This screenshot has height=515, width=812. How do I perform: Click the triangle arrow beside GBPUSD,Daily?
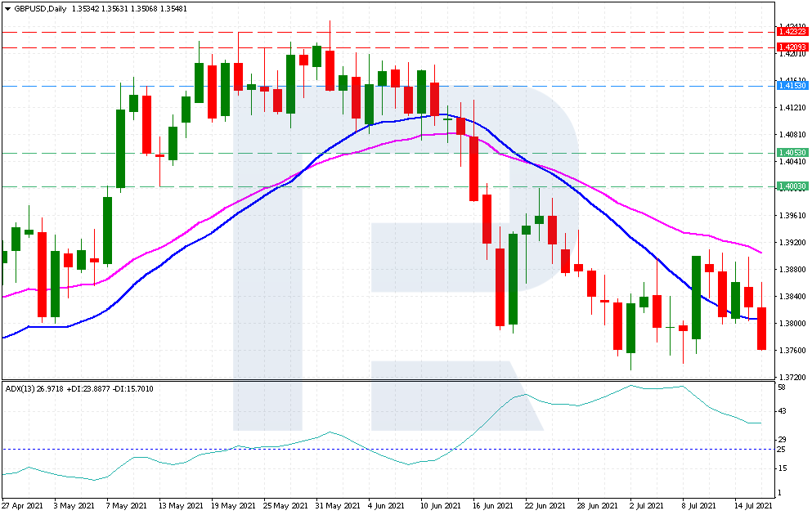[7, 9]
